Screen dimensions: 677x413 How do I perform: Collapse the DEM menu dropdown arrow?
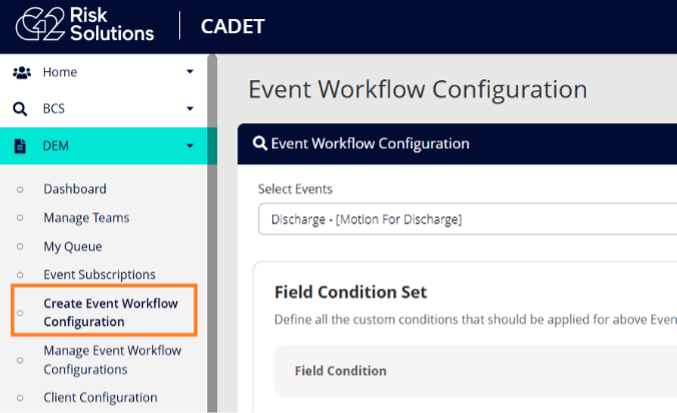(x=190, y=145)
